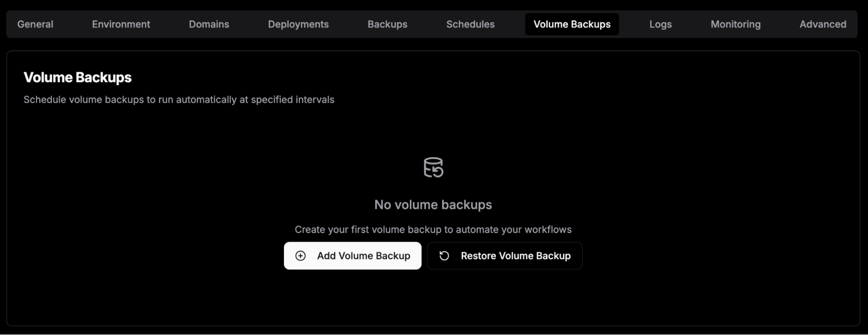Image resolution: width=868 pixels, height=335 pixels.
Task: Click the database restore icon in empty state
Action: point(433,167)
